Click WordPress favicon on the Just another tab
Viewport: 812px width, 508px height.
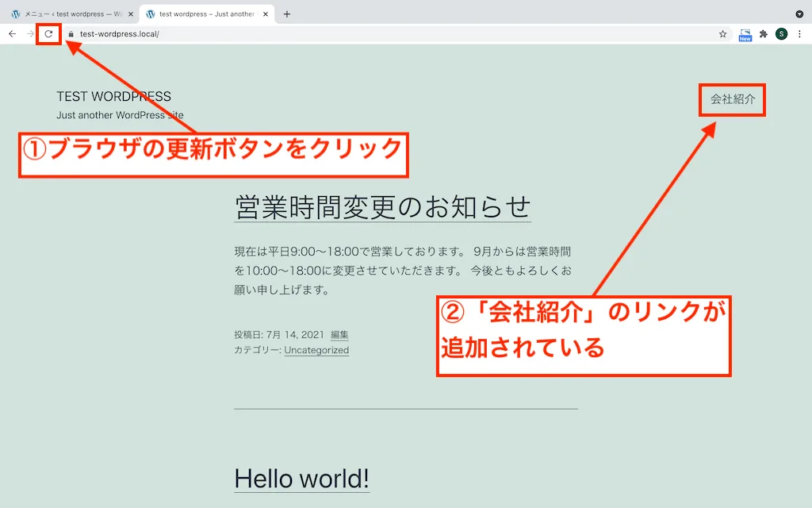tap(151, 14)
